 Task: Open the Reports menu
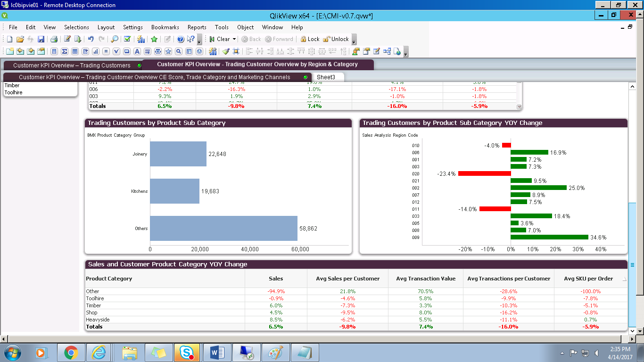(197, 27)
